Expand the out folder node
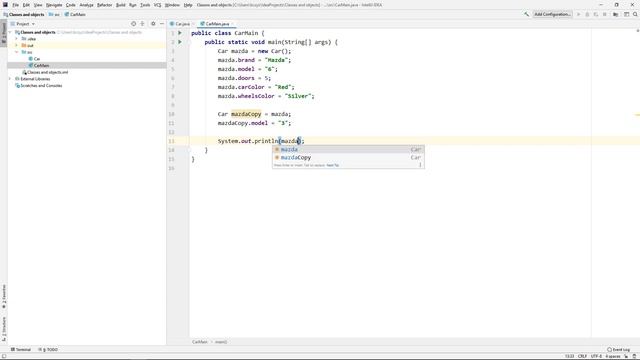This screenshot has height=360, width=640. pos(17,45)
